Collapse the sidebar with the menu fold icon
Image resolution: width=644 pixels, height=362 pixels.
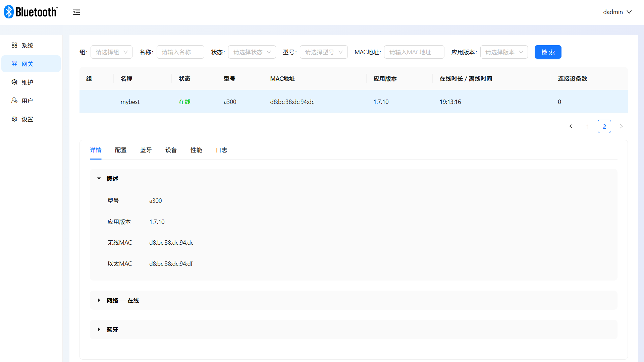[76, 12]
